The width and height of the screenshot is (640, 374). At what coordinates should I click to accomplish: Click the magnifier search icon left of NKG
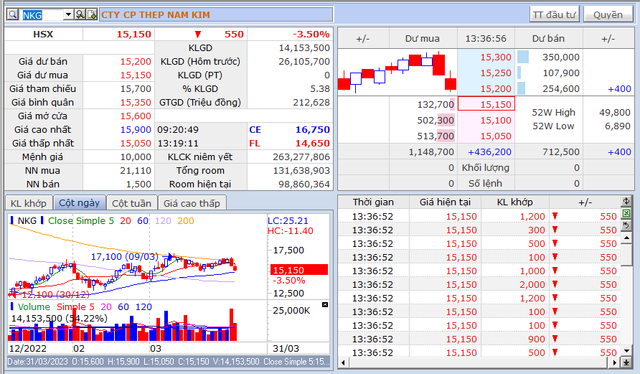12,15
